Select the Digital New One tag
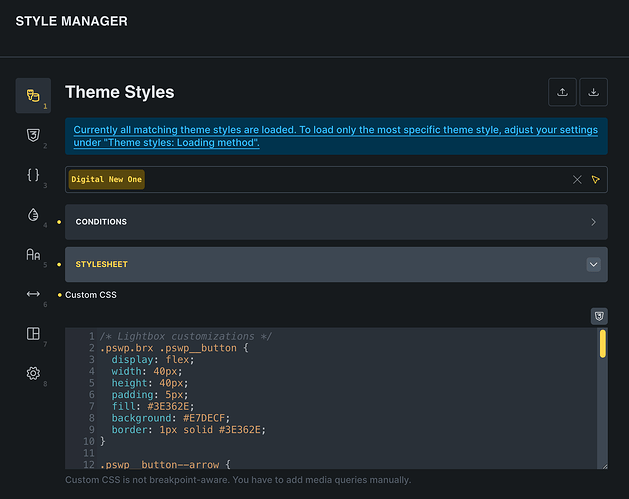This screenshot has width=629, height=499. [106, 179]
